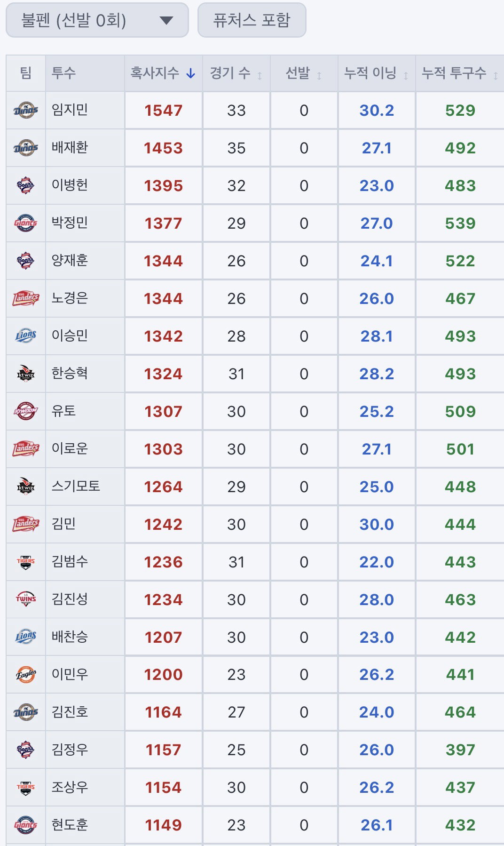Image resolution: width=504 pixels, height=846 pixels.
Task: Click the Bears logo next to 이병헌
Action: coord(26,185)
